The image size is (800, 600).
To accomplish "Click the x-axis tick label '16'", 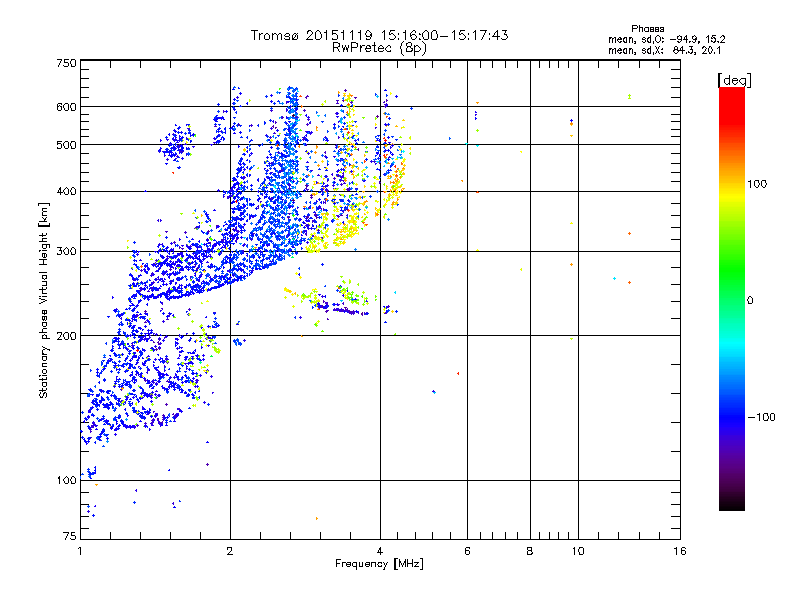I will click(x=680, y=551).
